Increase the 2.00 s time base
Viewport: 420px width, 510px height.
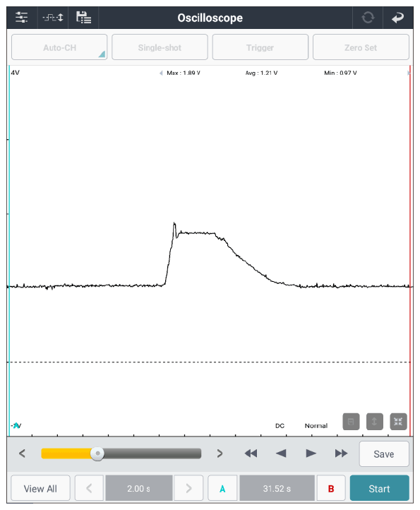pyautogui.click(x=188, y=488)
